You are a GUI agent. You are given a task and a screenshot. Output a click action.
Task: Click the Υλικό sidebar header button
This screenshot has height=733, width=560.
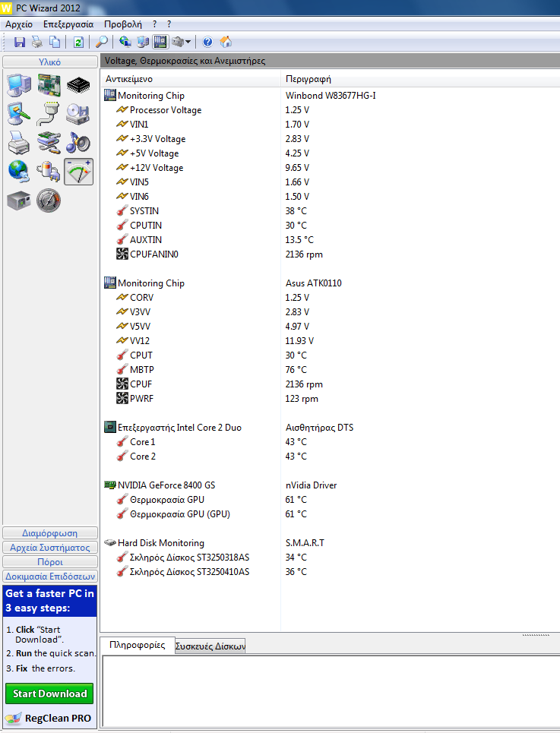(50, 62)
